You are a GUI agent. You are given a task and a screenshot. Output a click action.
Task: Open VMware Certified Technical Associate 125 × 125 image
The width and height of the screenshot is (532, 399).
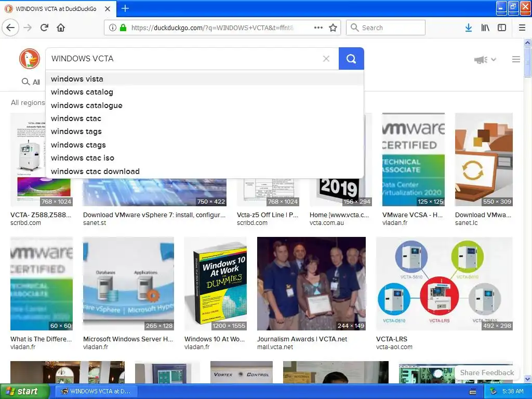(413, 159)
